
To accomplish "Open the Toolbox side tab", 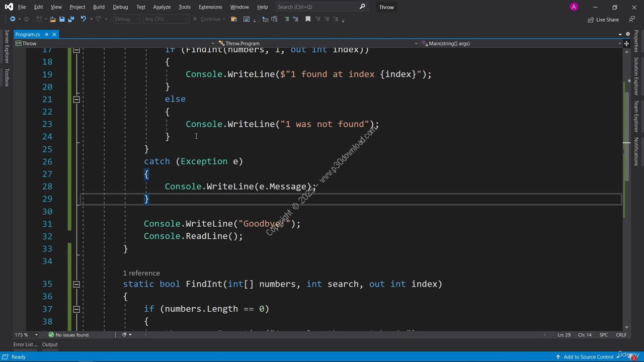I will tap(7, 77).
